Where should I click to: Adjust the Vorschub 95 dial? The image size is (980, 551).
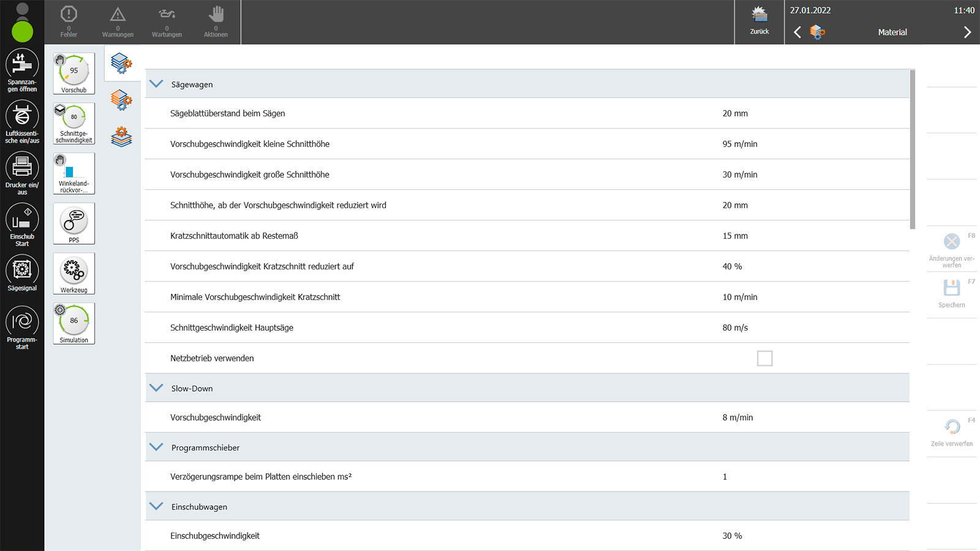tap(74, 73)
